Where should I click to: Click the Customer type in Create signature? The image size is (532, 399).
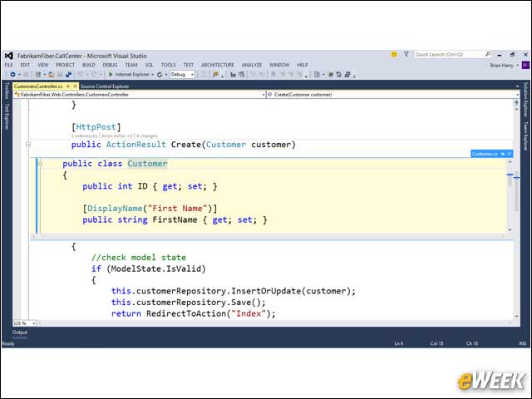(226, 145)
